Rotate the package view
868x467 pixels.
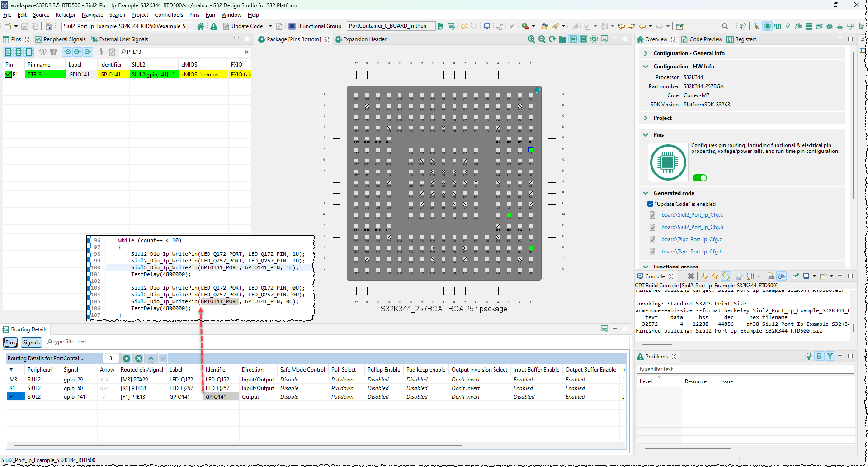coord(552,39)
